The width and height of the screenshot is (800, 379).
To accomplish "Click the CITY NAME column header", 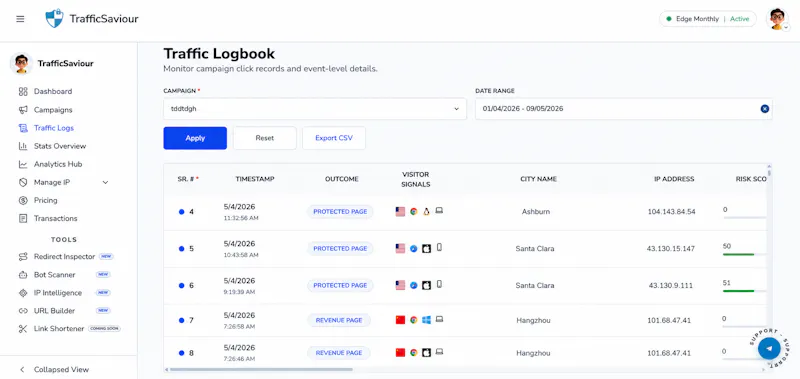I will tap(538, 179).
